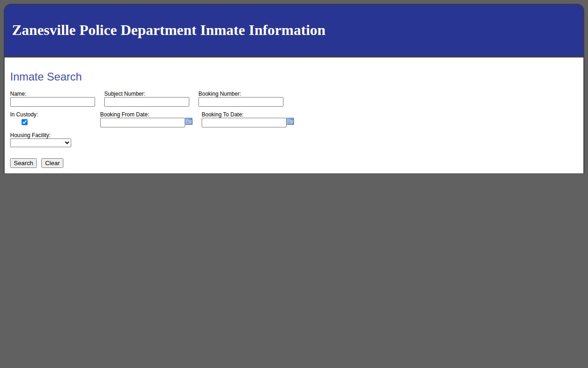Click the Clear button

point(52,163)
